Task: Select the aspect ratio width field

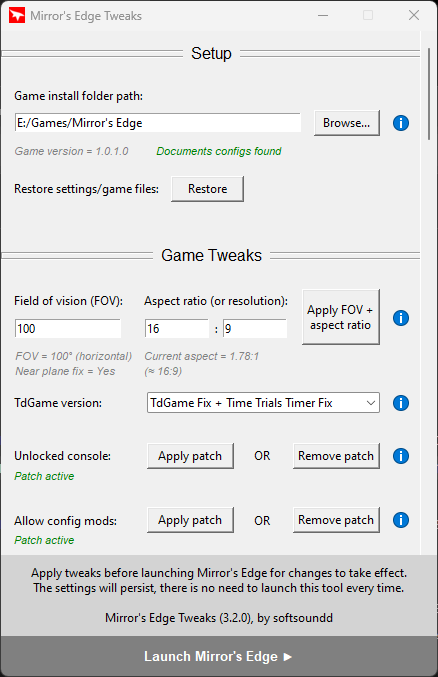Action: click(x=177, y=329)
